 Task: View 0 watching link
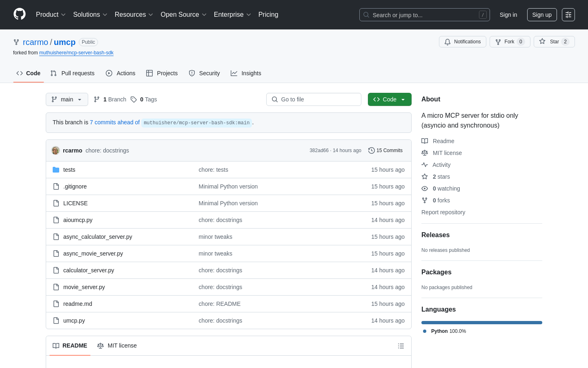click(x=441, y=188)
